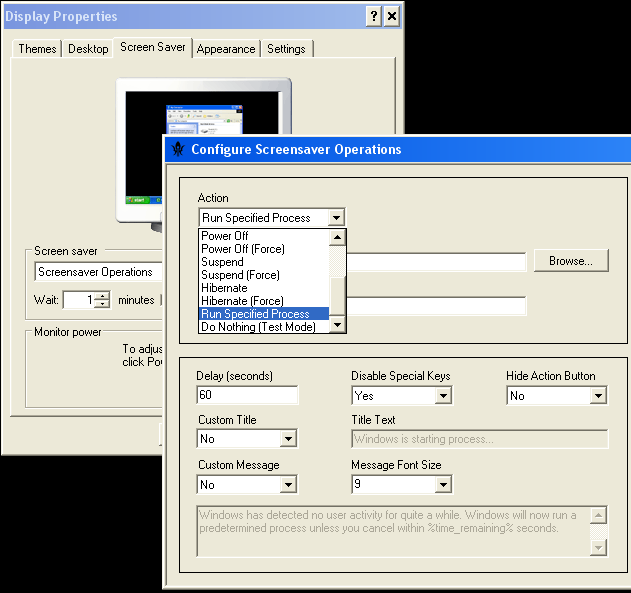
Task: Click the Action list scrollbar thumb
Action: 338,296
